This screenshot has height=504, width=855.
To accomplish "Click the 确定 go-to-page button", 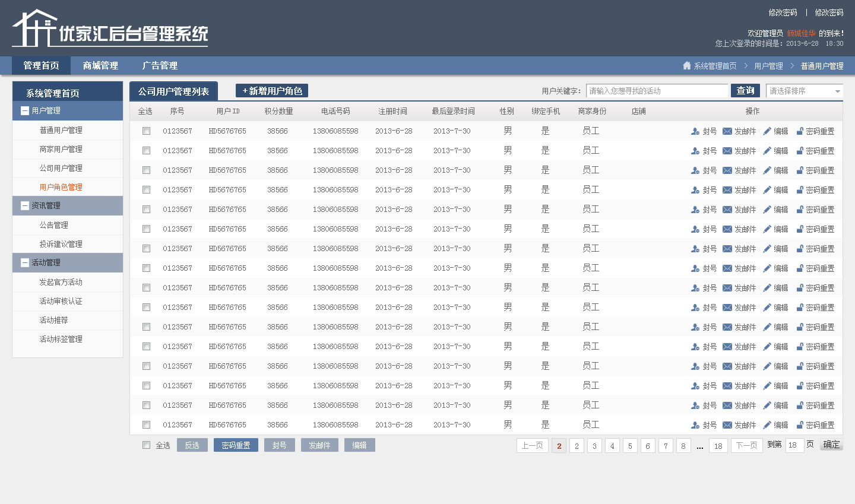I will 831,445.
